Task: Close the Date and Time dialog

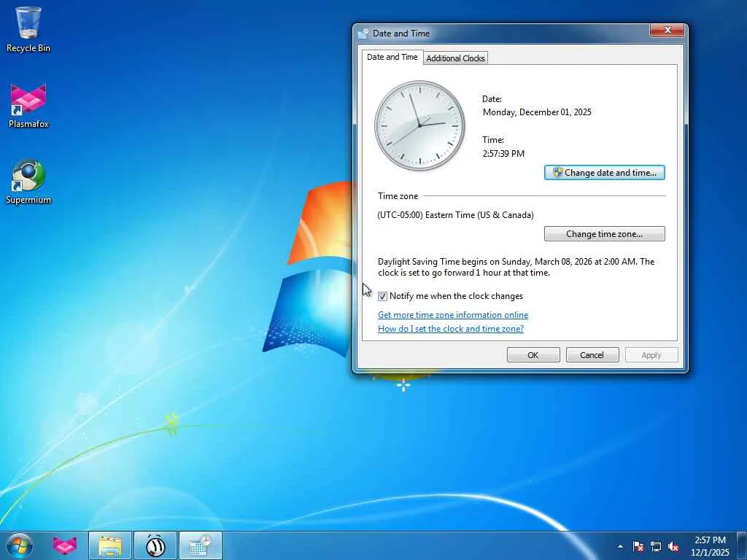Action: pyautogui.click(x=667, y=30)
